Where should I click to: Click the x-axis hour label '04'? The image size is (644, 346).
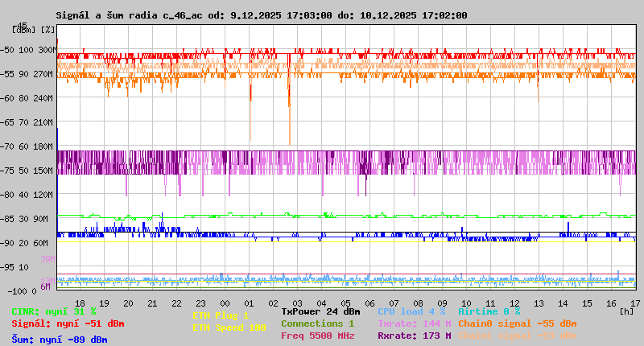point(321,303)
